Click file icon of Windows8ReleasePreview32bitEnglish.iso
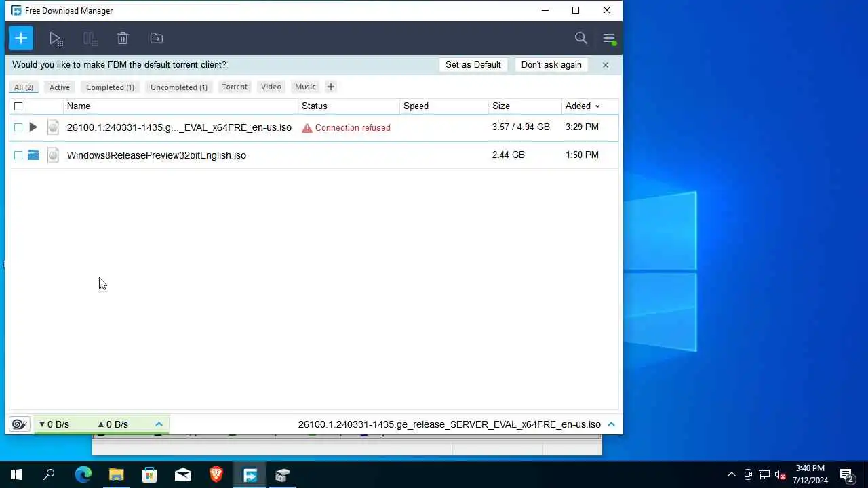 (x=53, y=155)
